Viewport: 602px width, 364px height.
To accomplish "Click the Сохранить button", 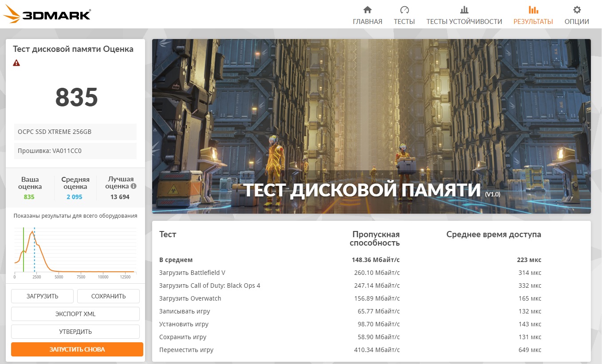I will pyautogui.click(x=108, y=296).
